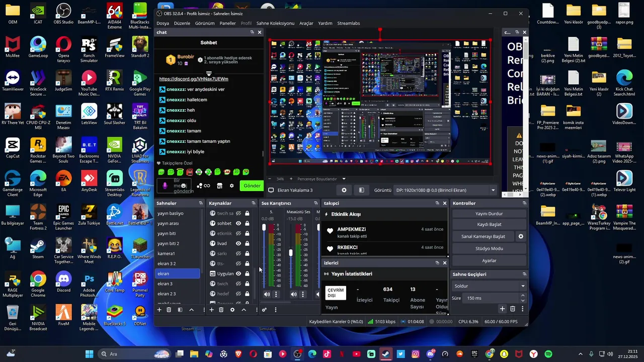Screen dimensions: 644x362
Task: Undock the Kontroller panel
Action: tap(524, 203)
